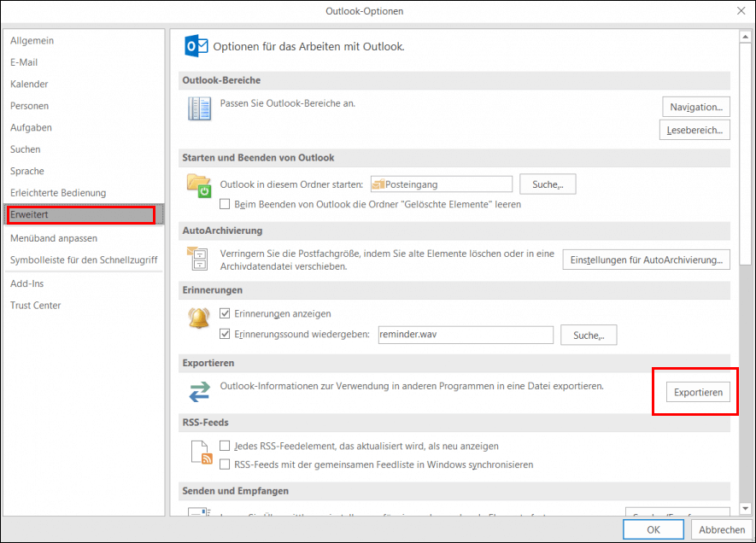The image size is (756, 543).
Task: Click the 'Outlook-Informationen zur Verwendung' export description
Action: click(412, 386)
